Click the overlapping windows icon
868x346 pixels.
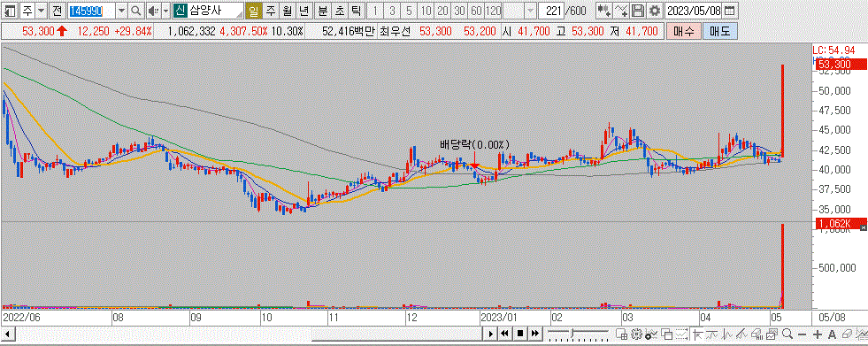click(x=666, y=334)
